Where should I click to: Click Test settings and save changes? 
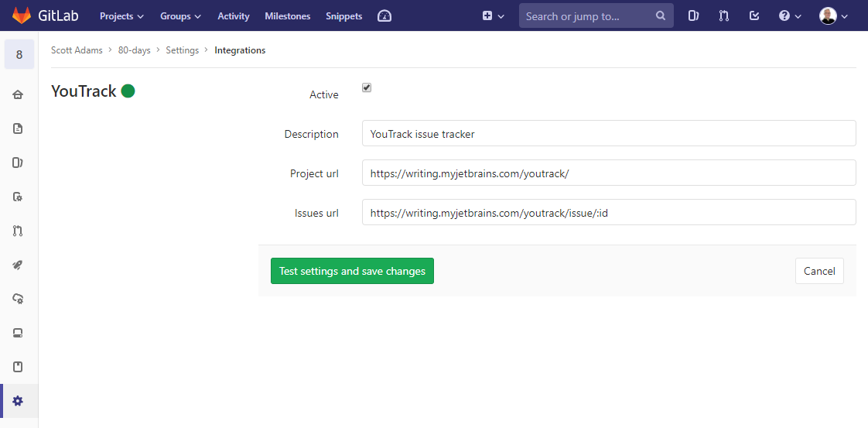[x=352, y=271]
